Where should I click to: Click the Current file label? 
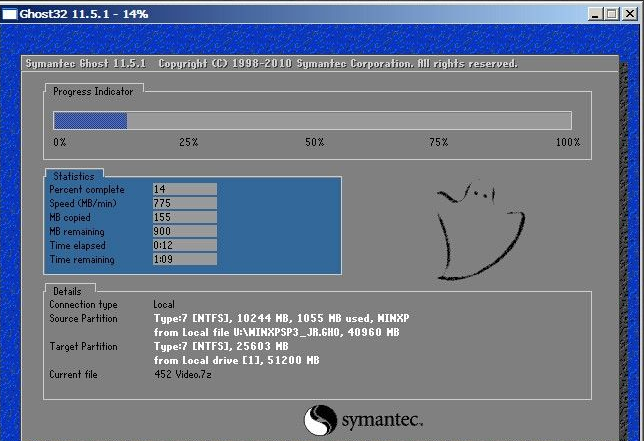[73, 374]
